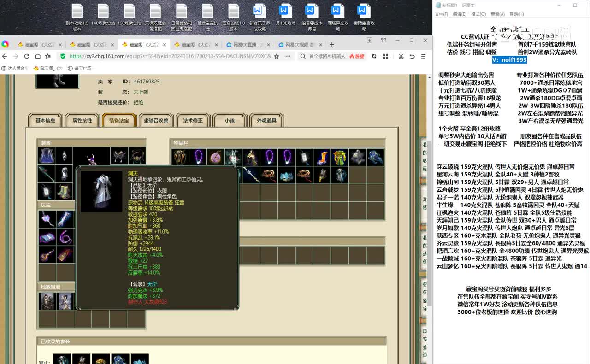The image size is (590, 364).
Task: Select the pink round orb in 物品栏 inventory
Action: click(215, 157)
